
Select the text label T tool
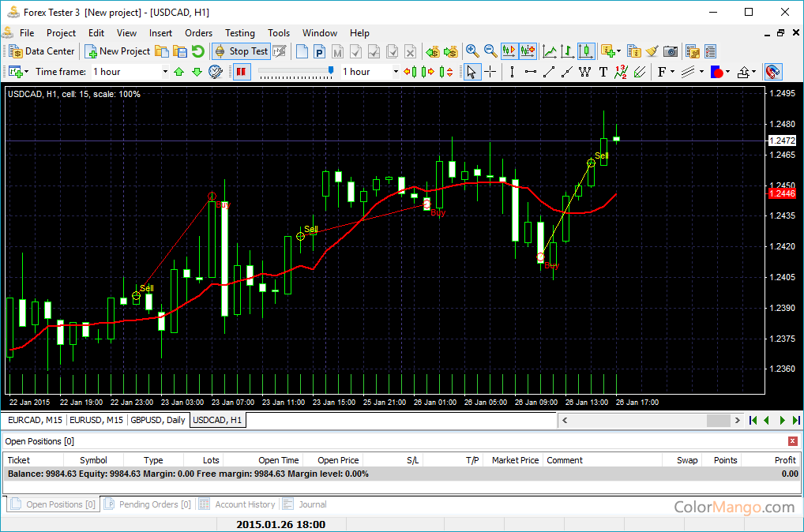click(603, 72)
